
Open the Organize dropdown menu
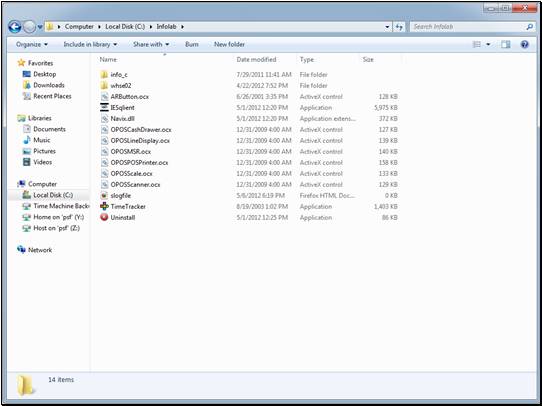point(32,44)
